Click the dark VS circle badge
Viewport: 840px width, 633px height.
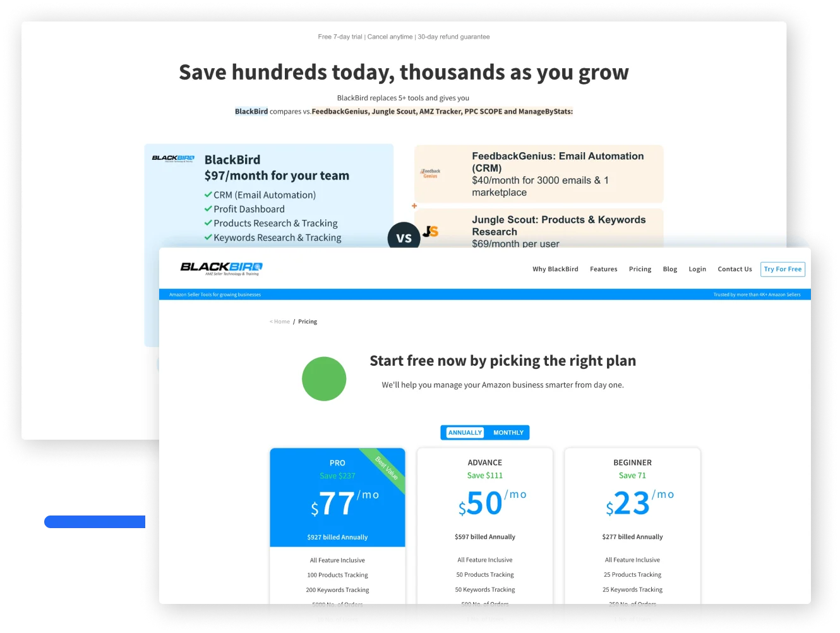[404, 238]
